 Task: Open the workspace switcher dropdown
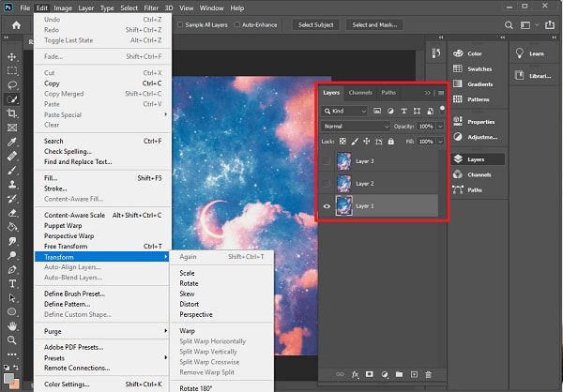coord(528,24)
